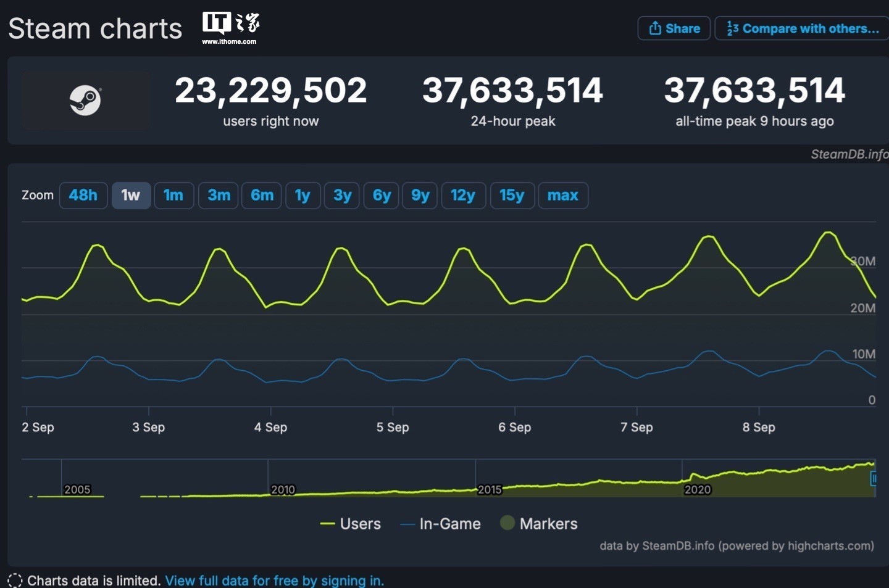The height and width of the screenshot is (588, 889).
Task: Open View full data by signing in link
Action: pos(274,581)
